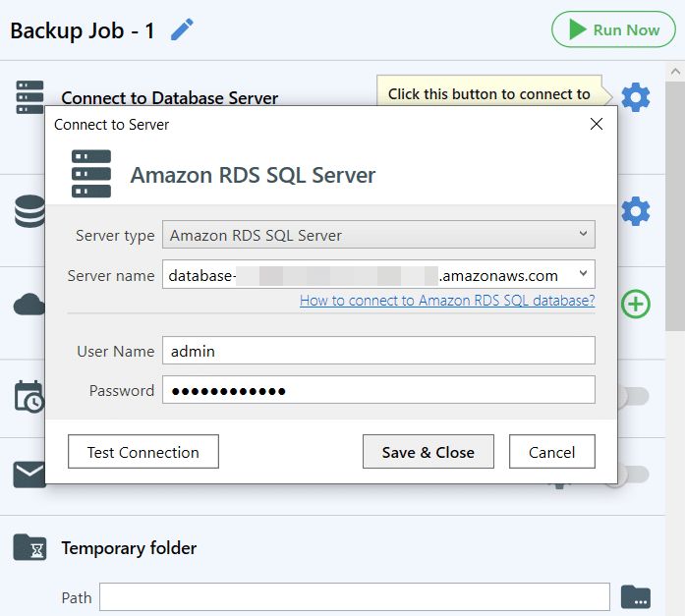
Task: Toggle the schedule switch
Action: tap(634, 396)
